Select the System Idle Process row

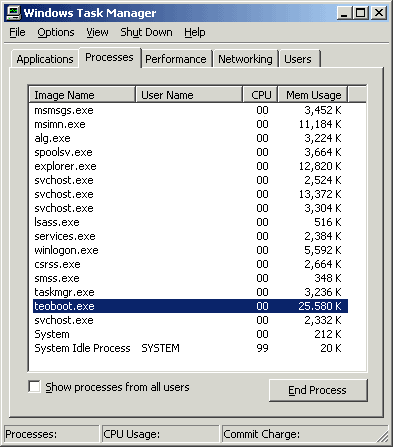click(x=190, y=348)
